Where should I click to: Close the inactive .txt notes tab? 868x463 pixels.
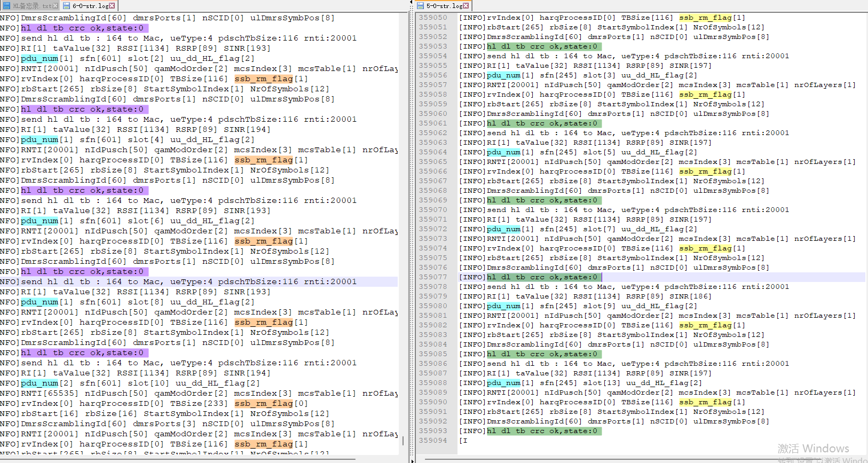[x=56, y=6]
